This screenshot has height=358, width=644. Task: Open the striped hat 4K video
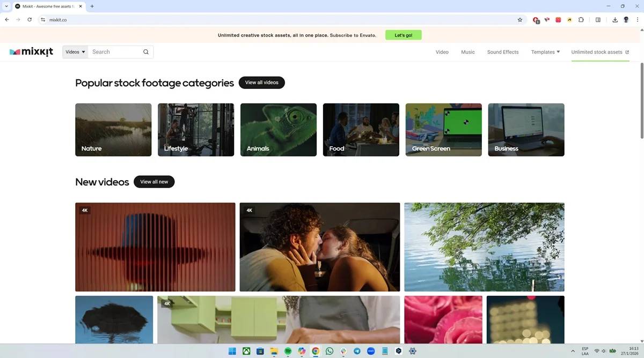click(x=155, y=247)
